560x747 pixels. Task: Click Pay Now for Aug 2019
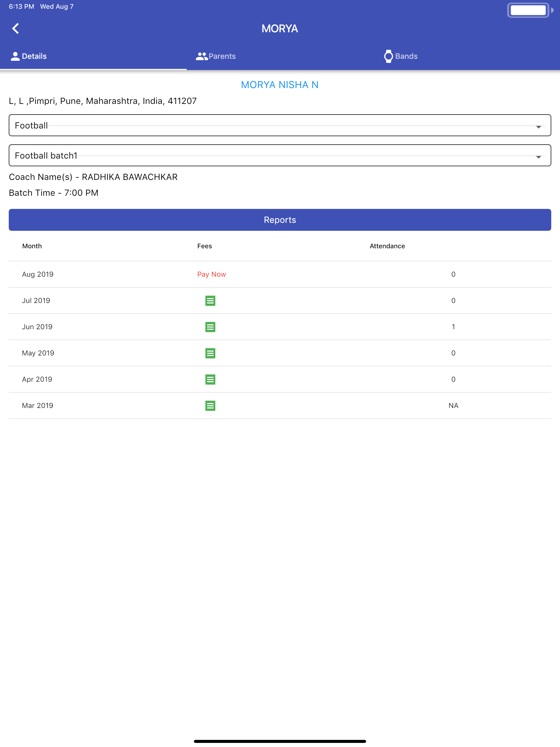(211, 274)
